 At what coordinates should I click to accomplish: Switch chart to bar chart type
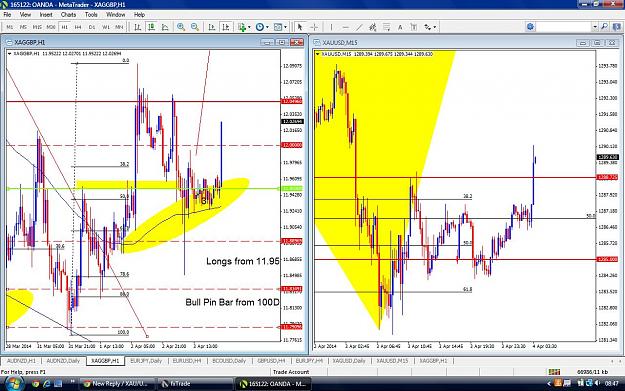click(x=138, y=27)
